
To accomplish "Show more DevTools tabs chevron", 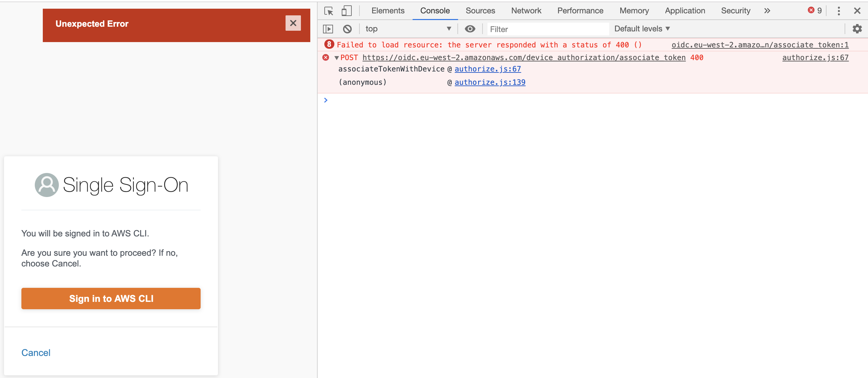I will coord(767,11).
